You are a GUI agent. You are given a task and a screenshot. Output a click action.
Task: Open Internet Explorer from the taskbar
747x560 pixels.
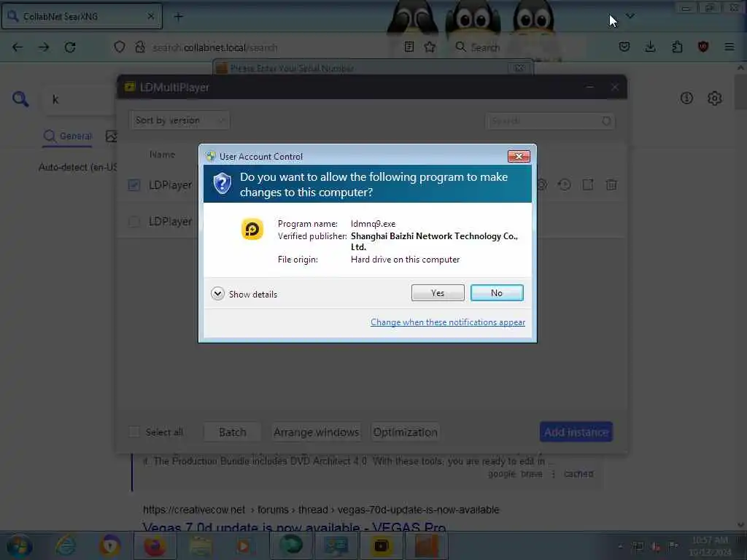66,545
